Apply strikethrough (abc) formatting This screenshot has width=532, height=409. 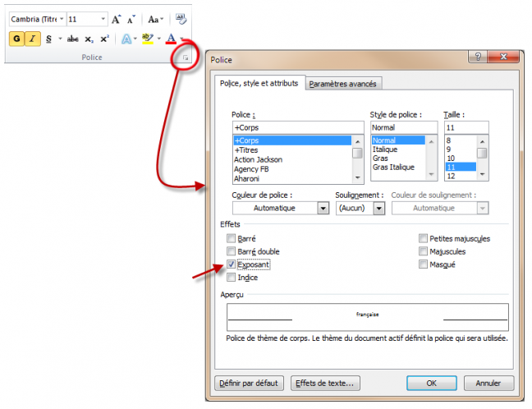coord(73,39)
